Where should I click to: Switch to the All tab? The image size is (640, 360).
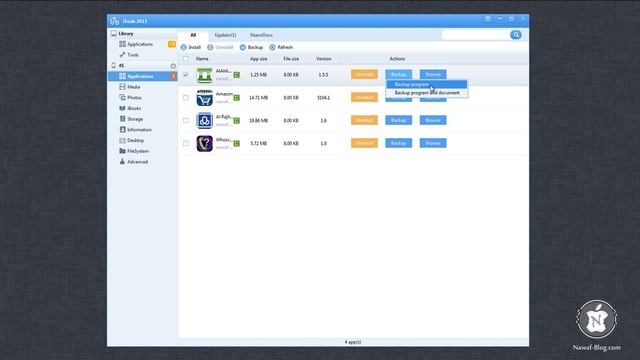tap(193, 35)
